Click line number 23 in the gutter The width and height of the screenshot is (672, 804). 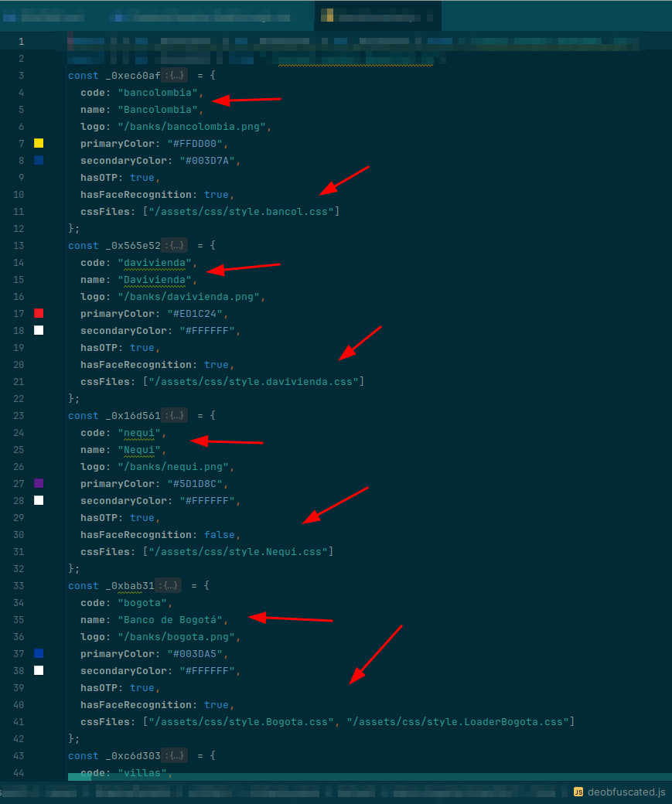(19, 416)
